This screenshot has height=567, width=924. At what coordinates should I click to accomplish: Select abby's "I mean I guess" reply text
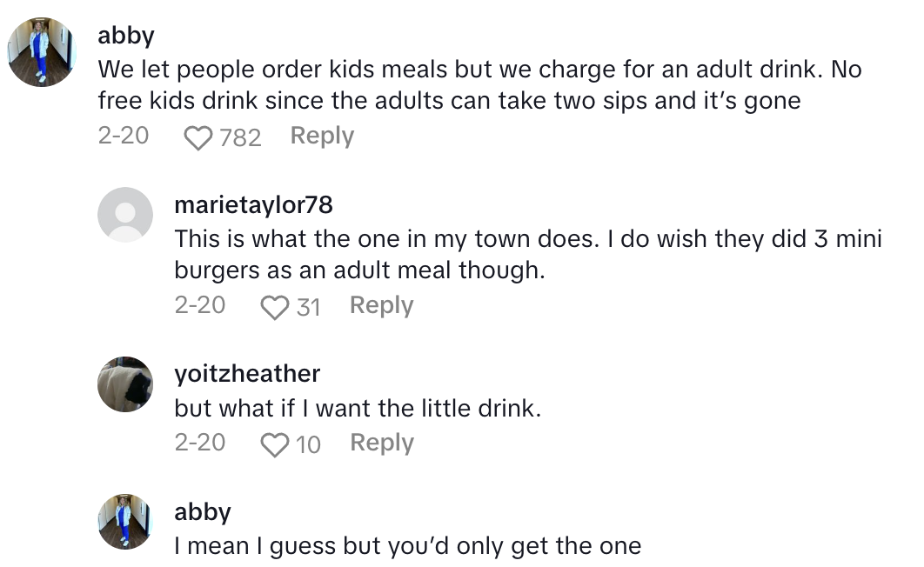tap(407, 546)
